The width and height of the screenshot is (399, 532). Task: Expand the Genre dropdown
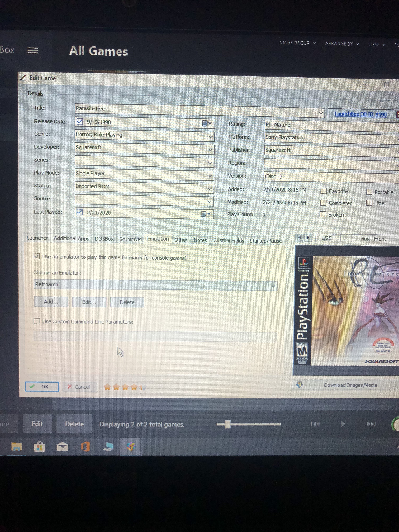[x=210, y=137]
